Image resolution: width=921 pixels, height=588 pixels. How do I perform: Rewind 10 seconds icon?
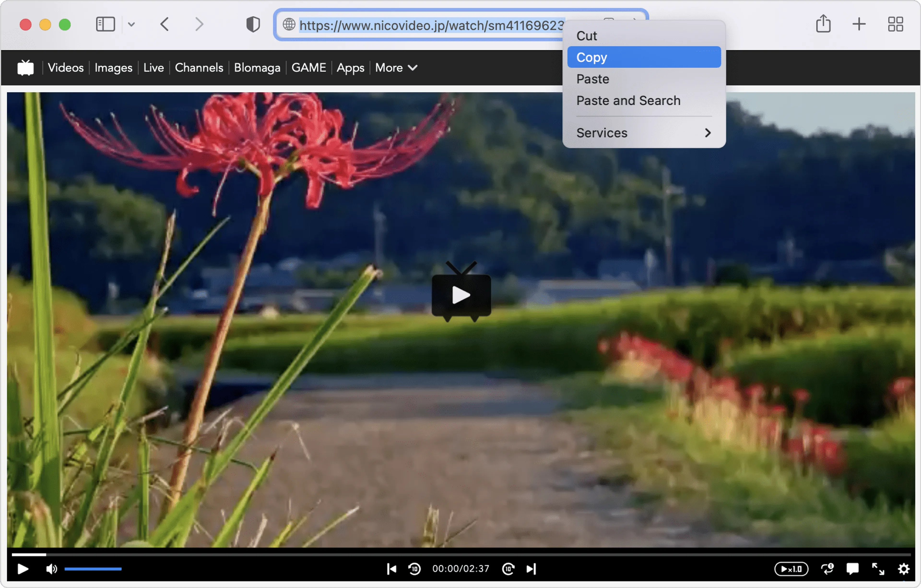tap(415, 569)
